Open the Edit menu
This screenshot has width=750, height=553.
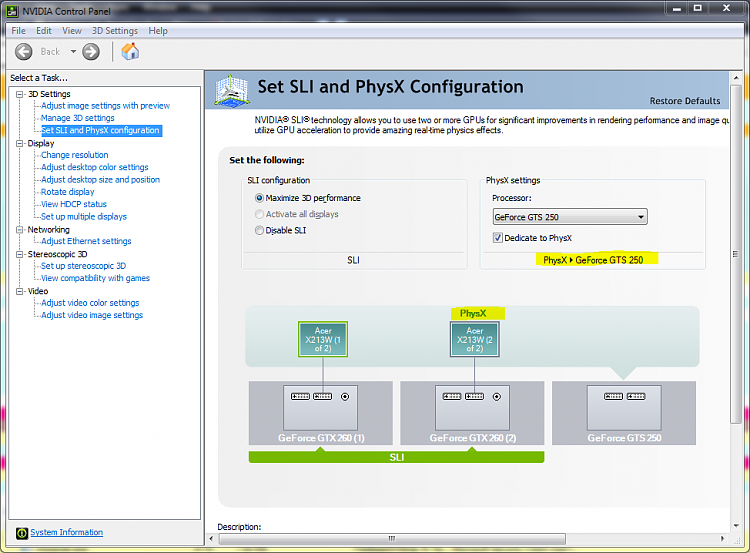tap(44, 31)
